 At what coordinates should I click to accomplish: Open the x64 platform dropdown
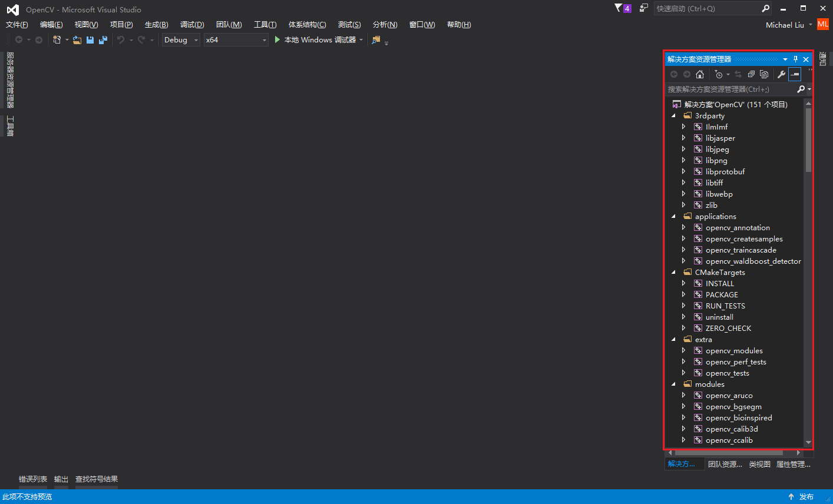(236, 40)
